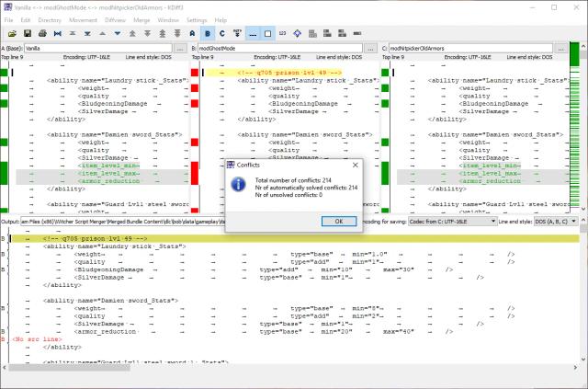Open the Merge menu
This screenshot has height=389, width=588.
pyautogui.click(x=141, y=20)
